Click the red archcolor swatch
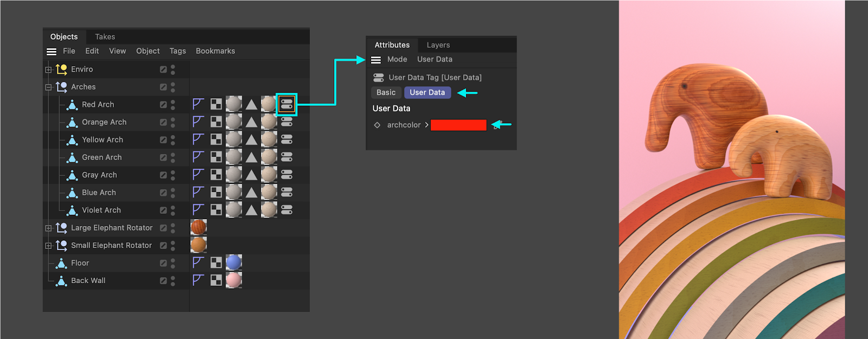 click(x=458, y=125)
